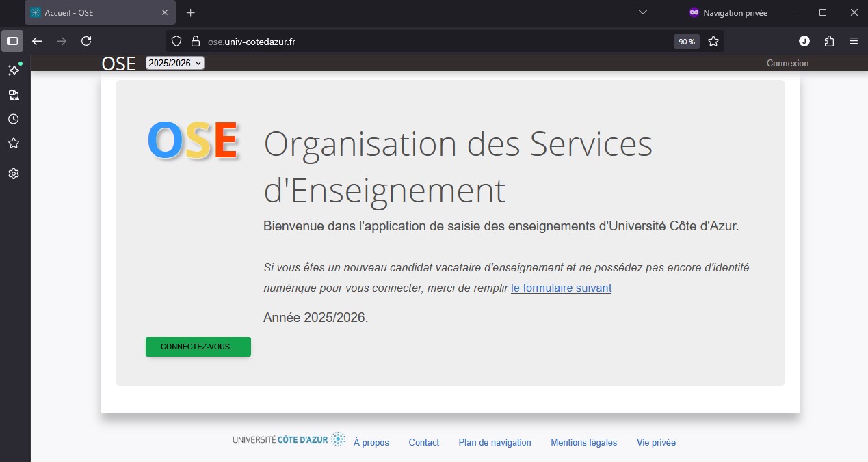
Task: Open the history clock icon
Action: 13,119
